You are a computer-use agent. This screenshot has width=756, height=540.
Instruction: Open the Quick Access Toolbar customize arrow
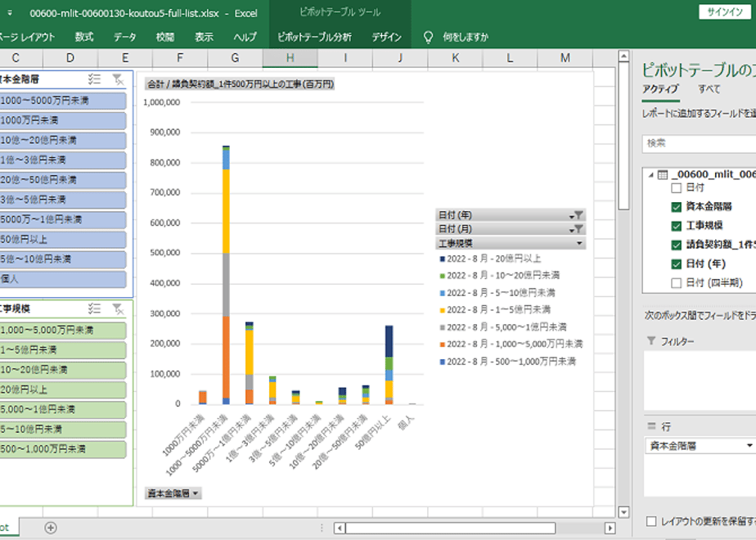[x=9, y=13]
